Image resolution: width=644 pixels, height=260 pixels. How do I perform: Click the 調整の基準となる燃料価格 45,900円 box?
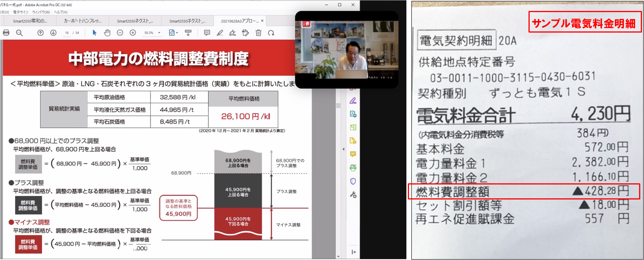pyautogui.click(x=178, y=208)
